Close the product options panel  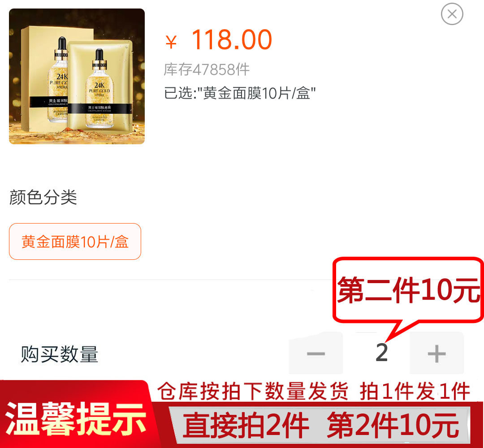point(452,14)
